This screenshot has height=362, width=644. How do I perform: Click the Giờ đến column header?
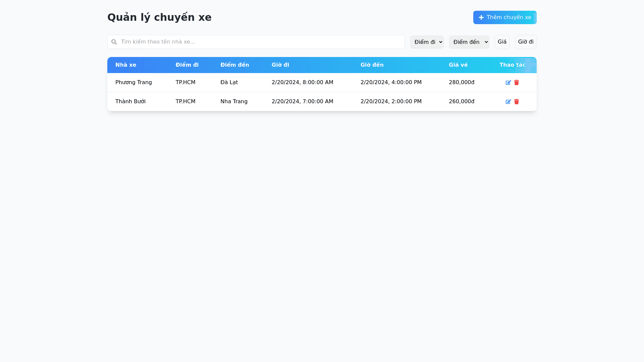pyautogui.click(x=372, y=65)
